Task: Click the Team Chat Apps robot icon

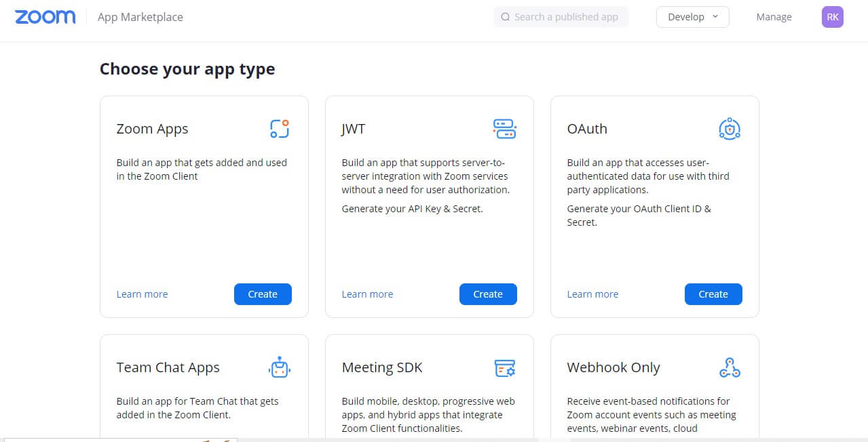Action: click(x=280, y=367)
